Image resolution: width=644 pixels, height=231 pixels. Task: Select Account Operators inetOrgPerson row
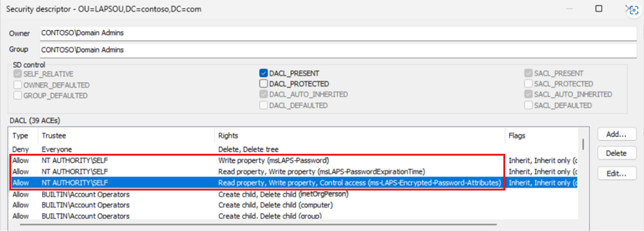click(293, 194)
